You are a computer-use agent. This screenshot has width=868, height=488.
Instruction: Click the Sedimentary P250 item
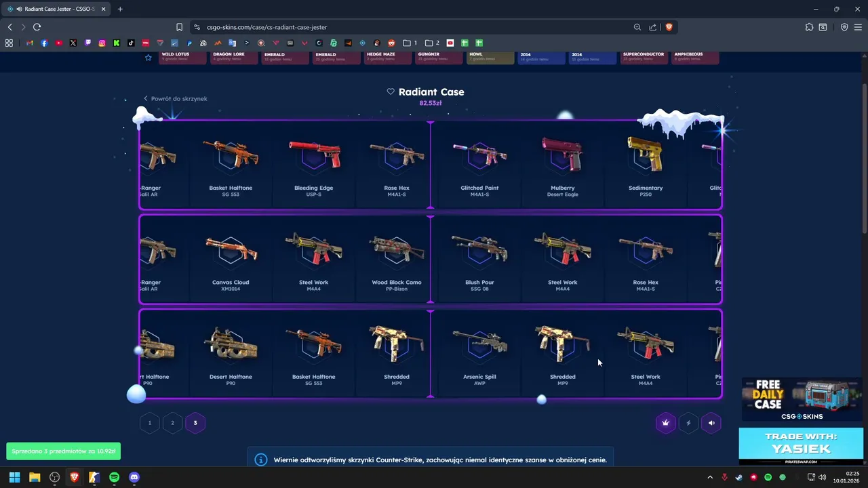click(646, 166)
